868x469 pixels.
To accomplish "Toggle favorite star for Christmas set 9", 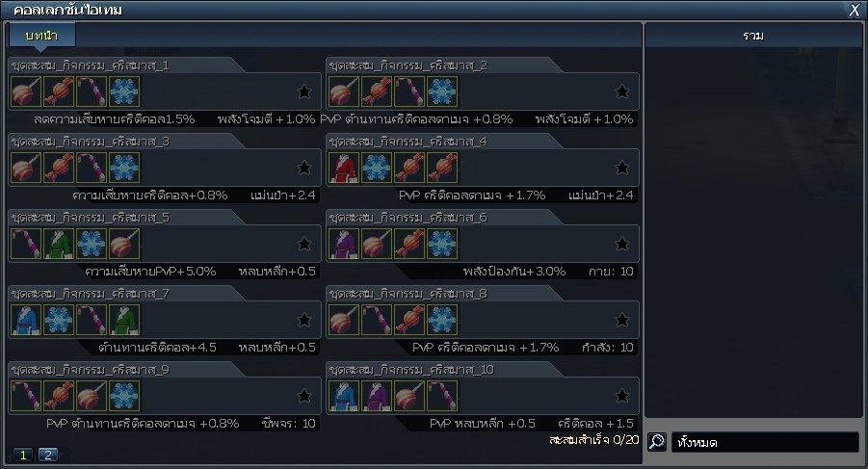I will tap(303, 396).
